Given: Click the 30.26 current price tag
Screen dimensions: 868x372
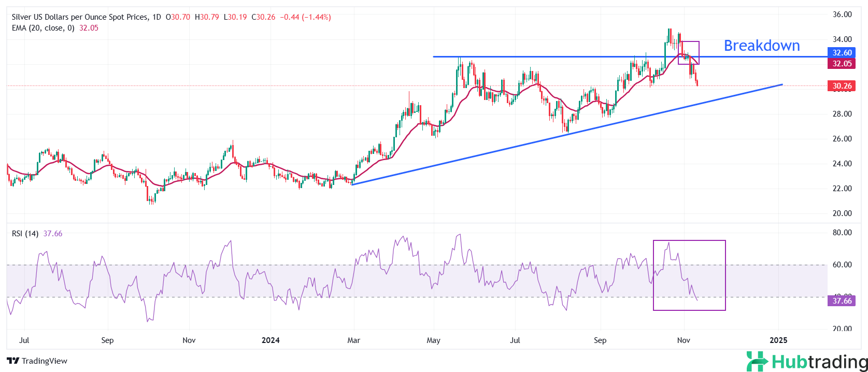Looking at the screenshot, I should pos(842,86).
